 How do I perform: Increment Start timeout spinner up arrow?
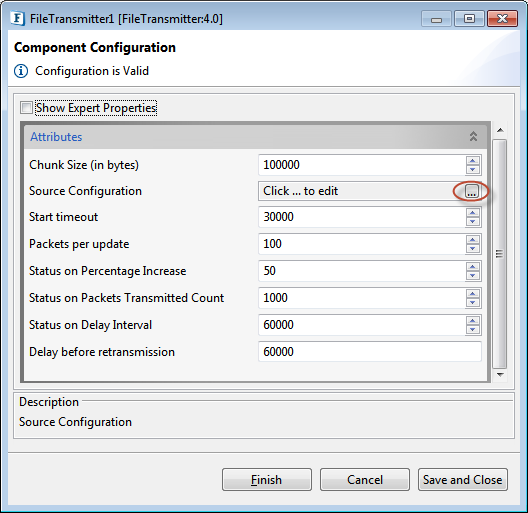472,213
